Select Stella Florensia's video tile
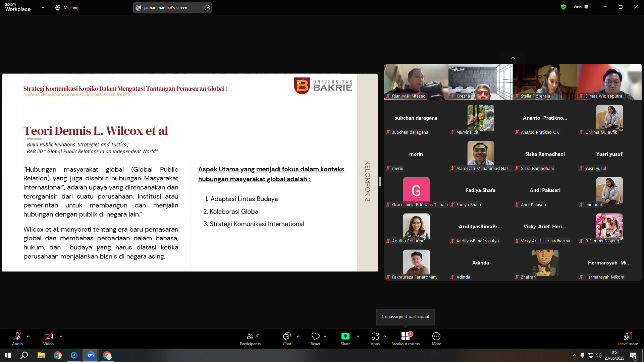The width and height of the screenshot is (644, 362). point(545,82)
